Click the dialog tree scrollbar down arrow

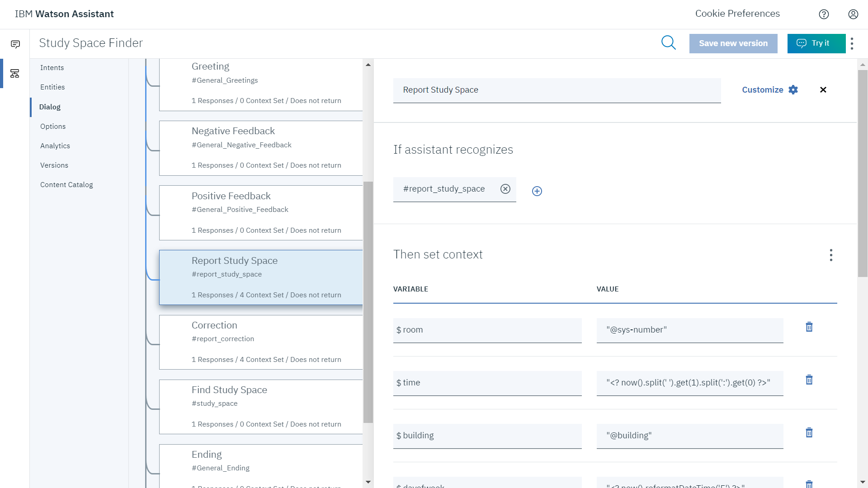click(368, 482)
